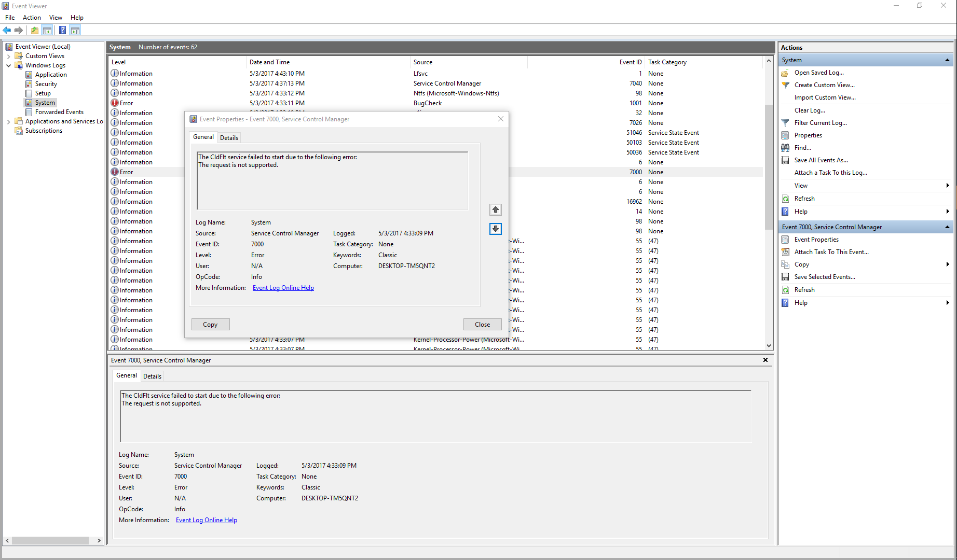Viewport: 957px width, 560px height.
Task: Close the bottom event preview pane
Action: [x=765, y=360]
